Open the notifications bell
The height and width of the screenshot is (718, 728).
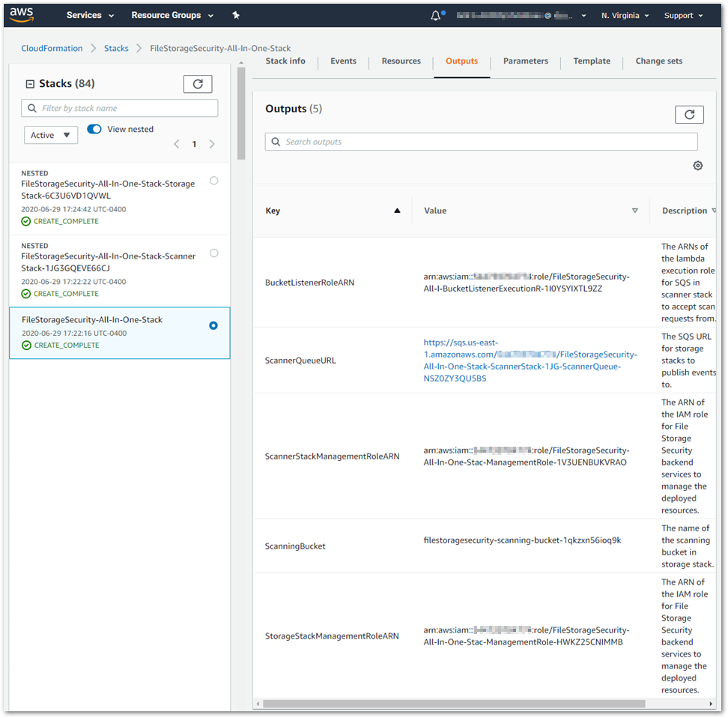tap(436, 15)
